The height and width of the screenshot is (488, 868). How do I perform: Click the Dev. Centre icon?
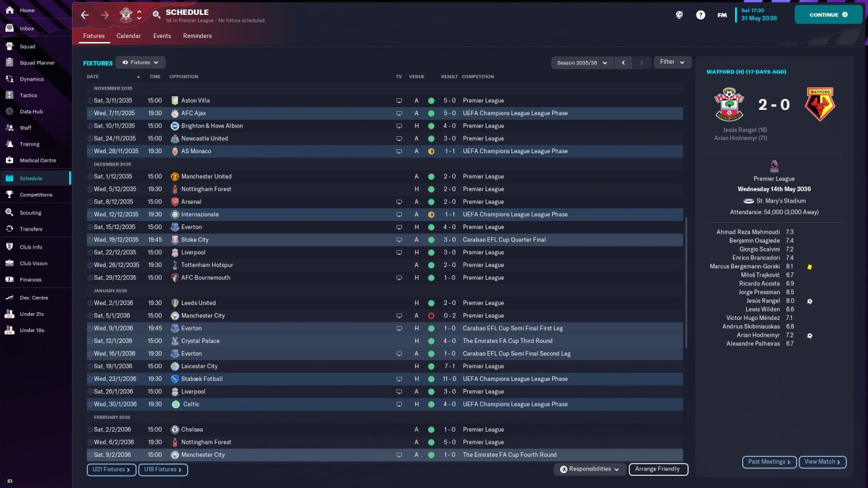click(x=9, y=298)
